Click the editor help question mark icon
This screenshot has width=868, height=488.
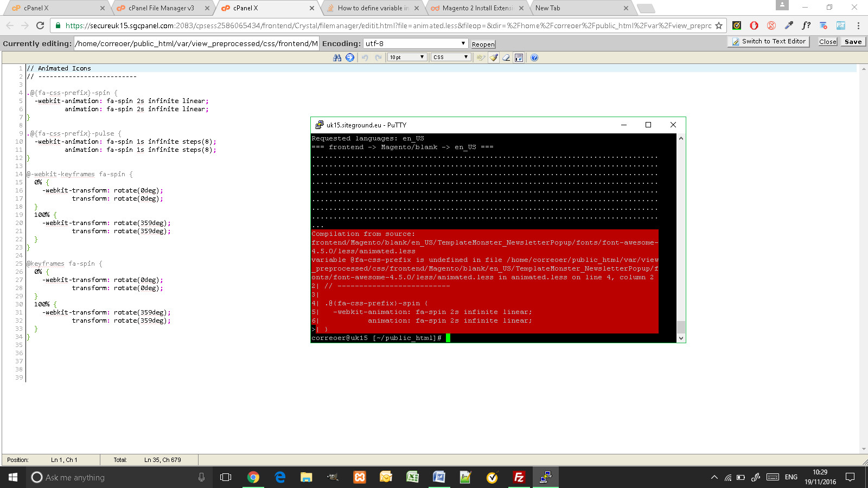pyautogui.click(x=534, y=57)
